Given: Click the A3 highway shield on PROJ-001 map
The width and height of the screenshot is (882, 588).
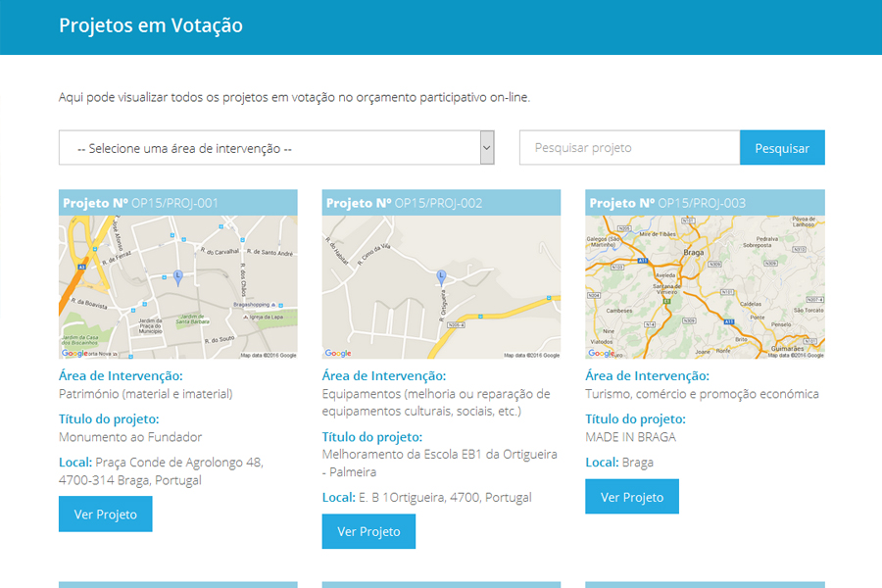Looking at the screenshot, I should coord(81,267).
